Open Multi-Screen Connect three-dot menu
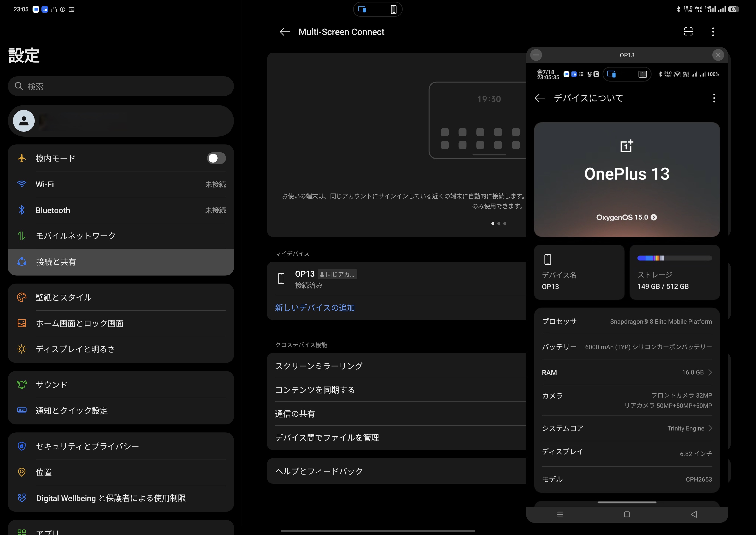This screenshot has height=535, width=756. click(x=713, y=32)
